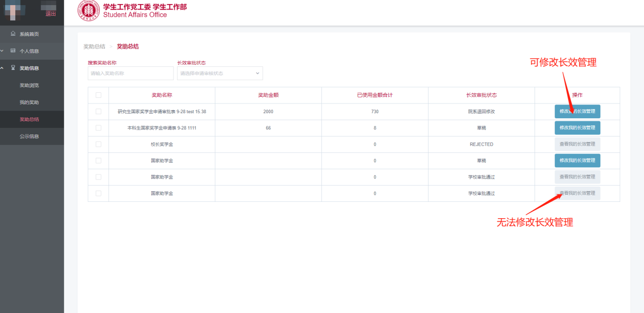The image size is (644, 313).
Task: Check the box for 研究生国家奖学金申请审批表 row
Action: (x=98, y=112)
